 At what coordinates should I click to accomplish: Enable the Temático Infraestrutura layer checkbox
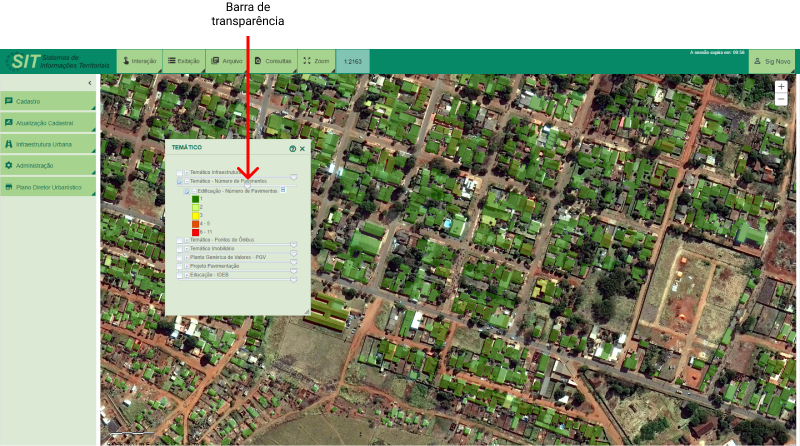[x=180, y=172]
